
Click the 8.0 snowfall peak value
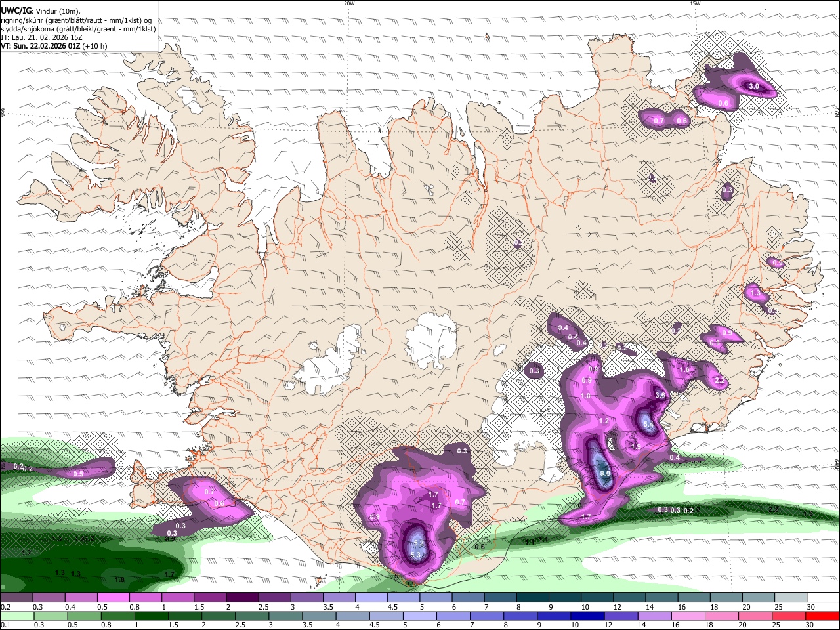tap(605, 473)
